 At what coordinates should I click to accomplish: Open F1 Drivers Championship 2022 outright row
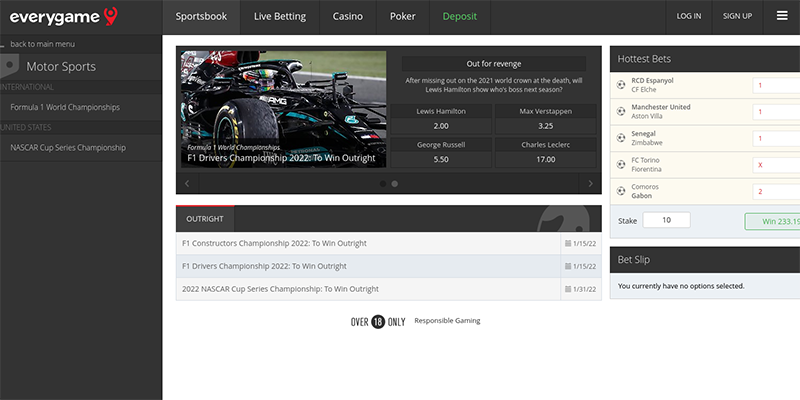point(389,266)
